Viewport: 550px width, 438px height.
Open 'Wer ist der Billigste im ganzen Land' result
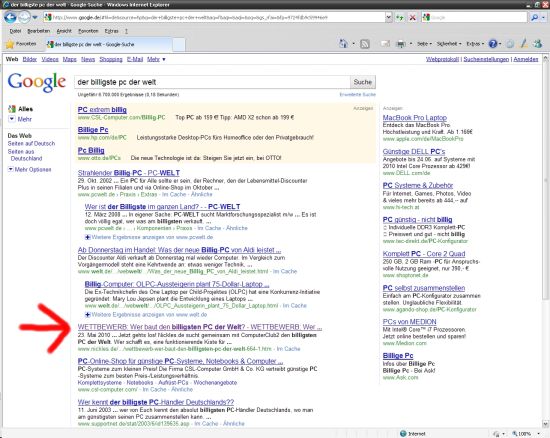[162, 207]
